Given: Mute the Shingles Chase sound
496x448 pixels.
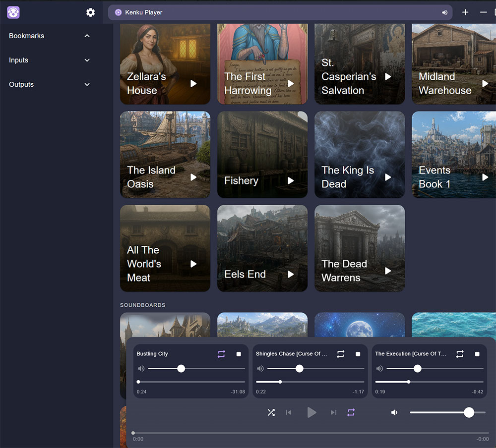Looking at the screenshot, I should [260, 368].
